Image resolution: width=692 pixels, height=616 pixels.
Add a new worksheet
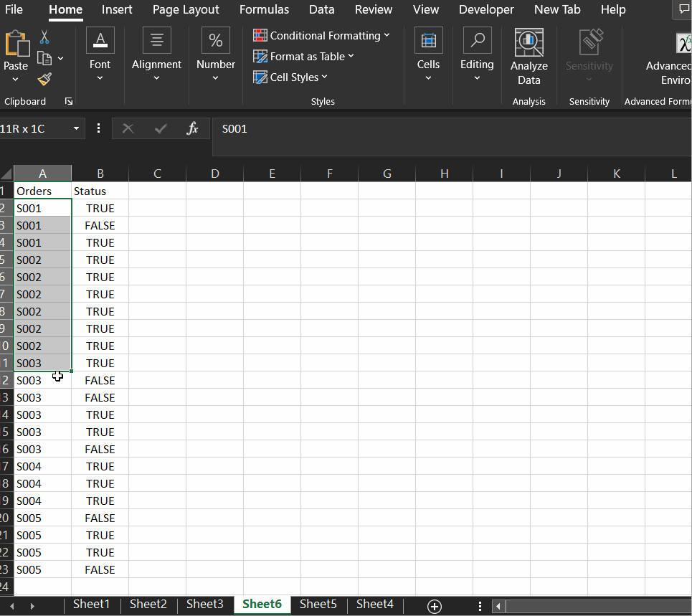[434, 606]
